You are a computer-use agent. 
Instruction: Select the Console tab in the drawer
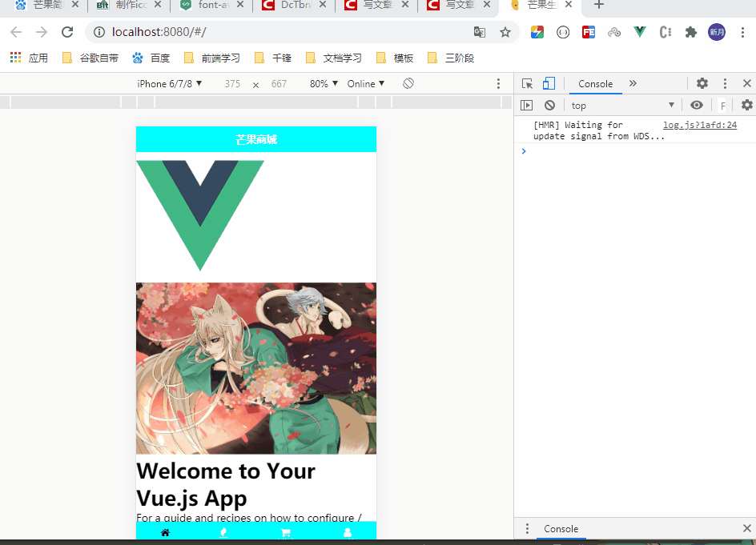coord(561,529)
